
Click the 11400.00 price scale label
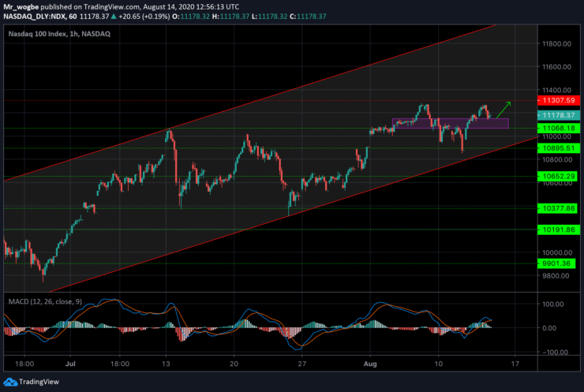[556, 90]
